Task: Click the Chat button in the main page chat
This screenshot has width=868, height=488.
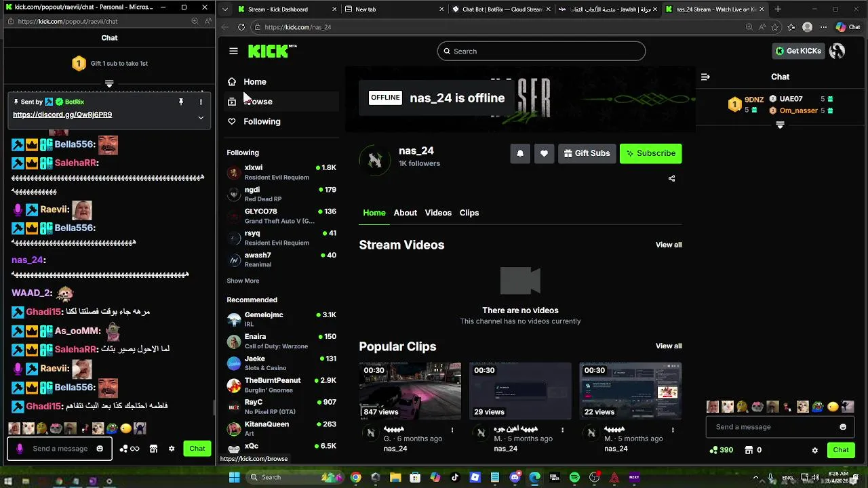Action: (x=841, y=450)
